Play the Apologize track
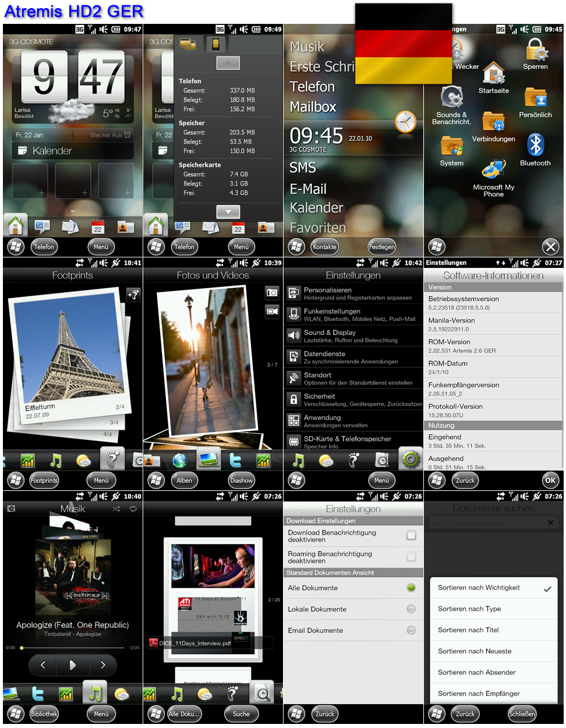 point(73,665)
